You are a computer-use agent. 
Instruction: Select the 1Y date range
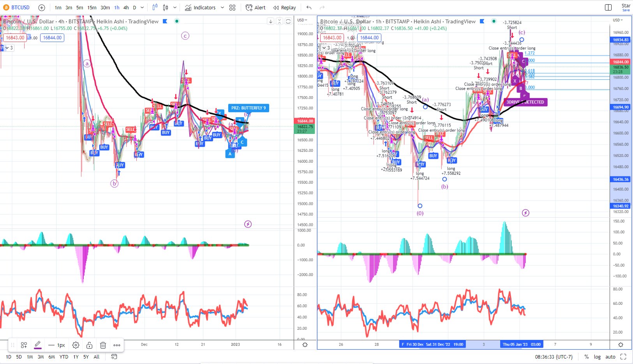pyautogui.click(x=76, y=357)
